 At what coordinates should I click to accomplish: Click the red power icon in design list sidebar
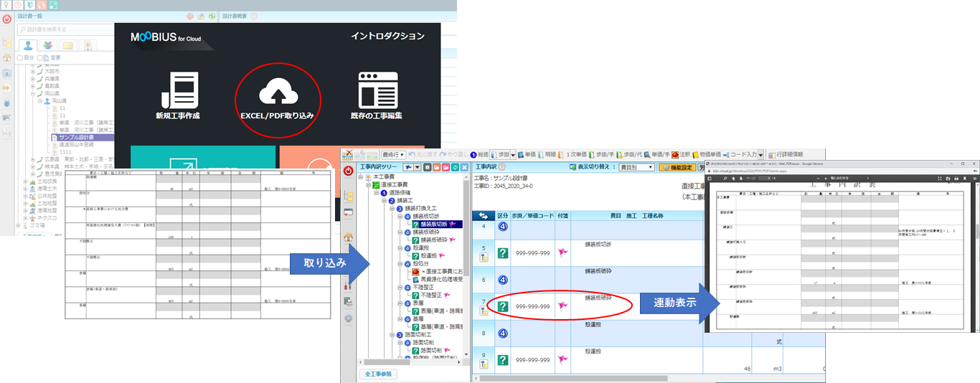(7, 19)
